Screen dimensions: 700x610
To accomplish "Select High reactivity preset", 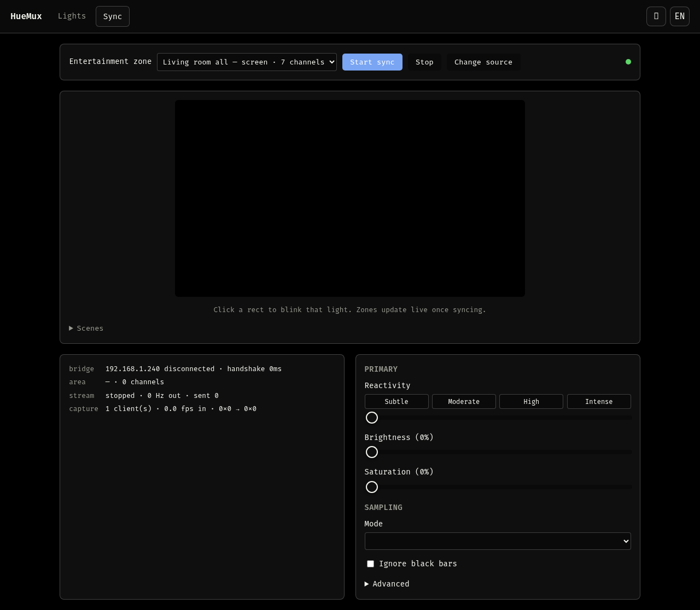I will coord(531,401).
